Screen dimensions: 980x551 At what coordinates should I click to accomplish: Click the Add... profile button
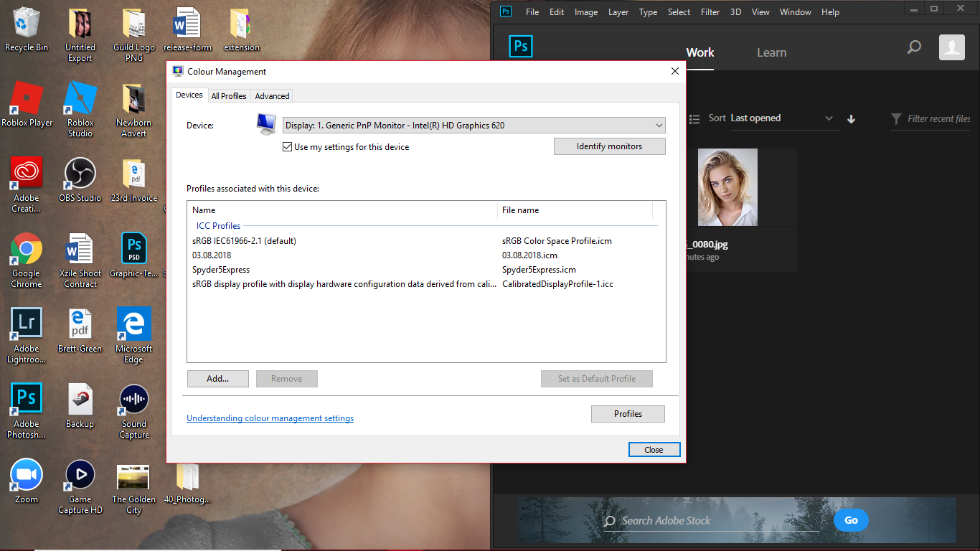(217, 379)
